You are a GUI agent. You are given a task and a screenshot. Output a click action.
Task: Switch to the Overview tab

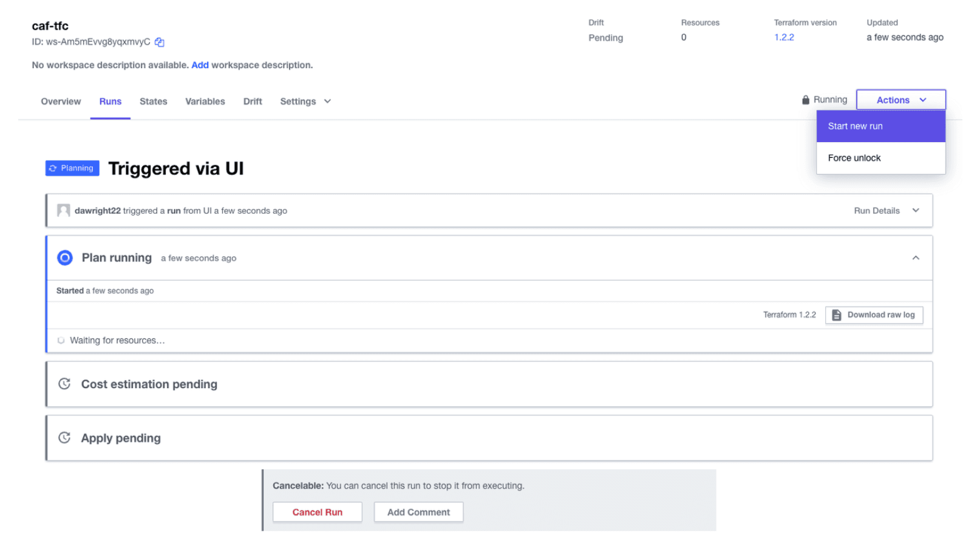[x=61, y=101]
